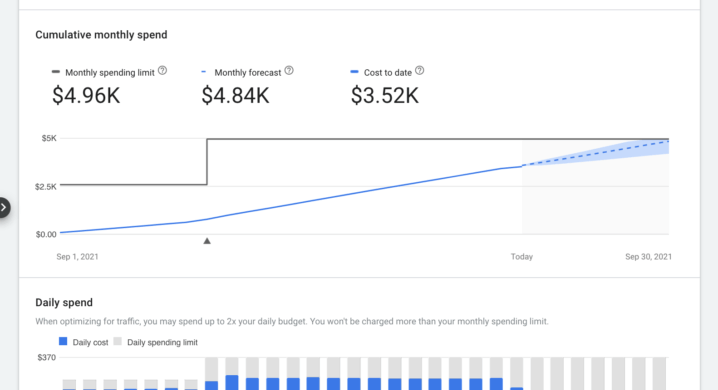Click the Daily spending limit legend label
Screen dimensions: 718x390
coord(163,342)
